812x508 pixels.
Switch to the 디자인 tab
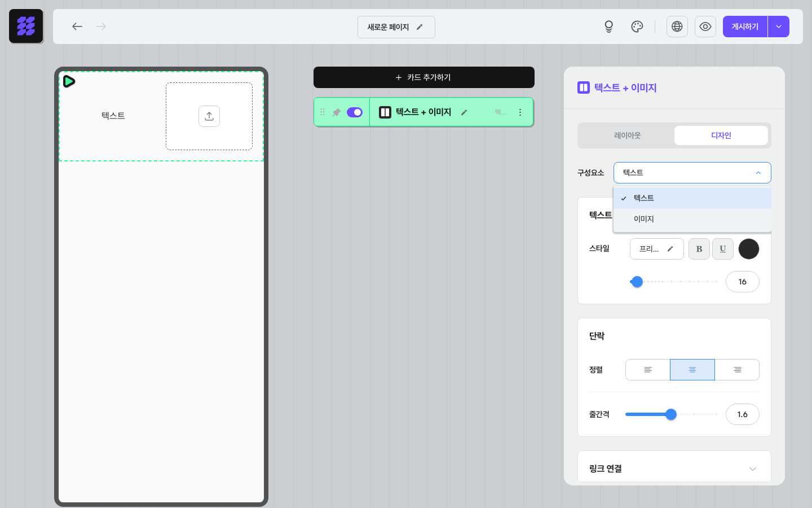721,135
